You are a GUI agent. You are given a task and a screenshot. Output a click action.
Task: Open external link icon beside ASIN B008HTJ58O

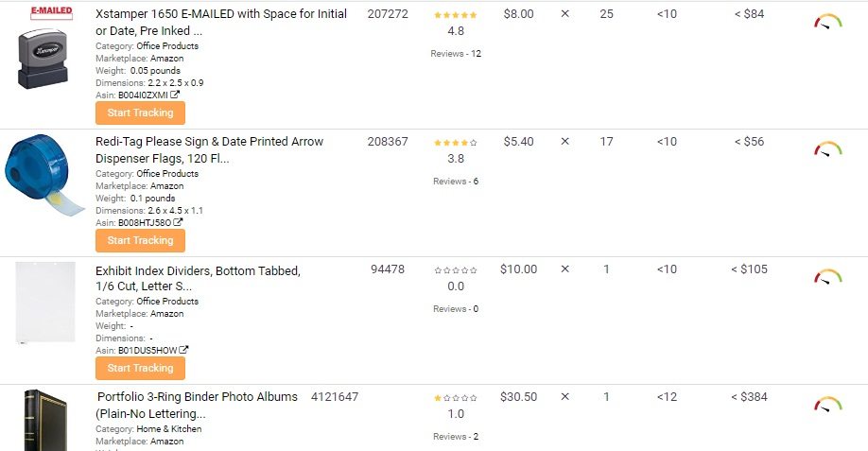click(x=178, y=222)
